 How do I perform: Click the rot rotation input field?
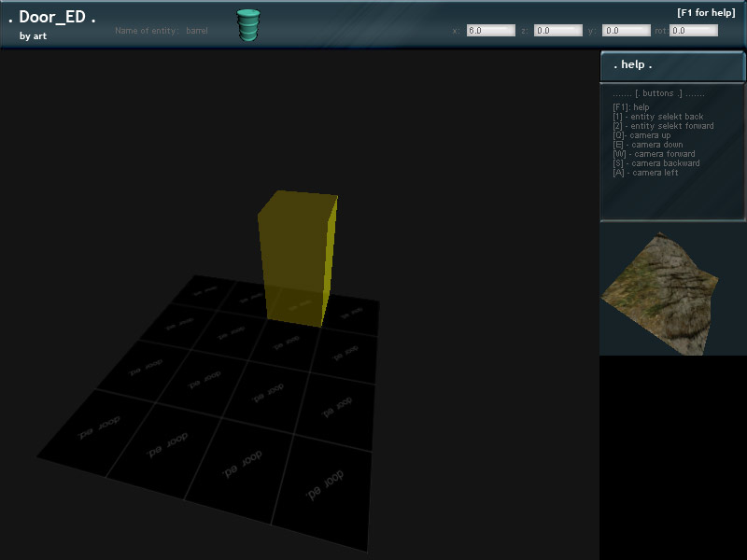click(693, 31)
